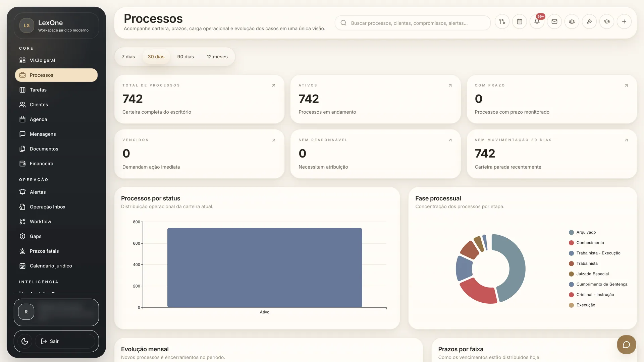Expand the Sem Movimentação 30 dias card arrow
Image resolution: width=644 pixels, height=362 pixels.
(626, 140)
